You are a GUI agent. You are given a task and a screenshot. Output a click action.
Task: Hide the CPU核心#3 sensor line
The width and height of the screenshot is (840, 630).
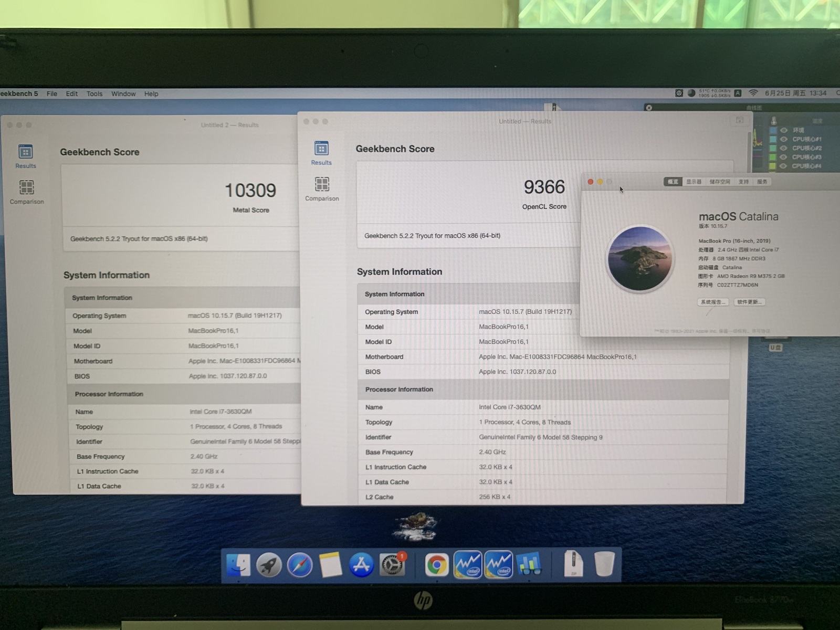point(784,157)
